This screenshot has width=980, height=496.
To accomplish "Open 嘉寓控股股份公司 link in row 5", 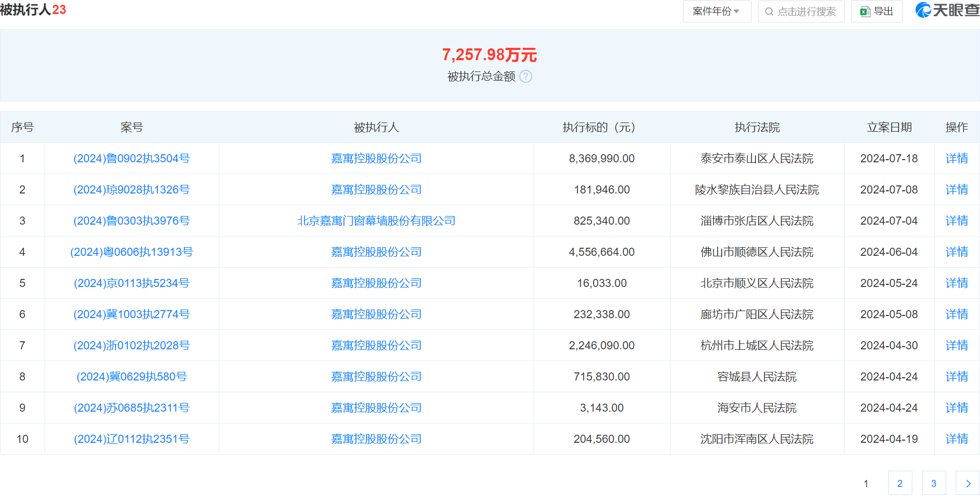I will coord(376,283).
